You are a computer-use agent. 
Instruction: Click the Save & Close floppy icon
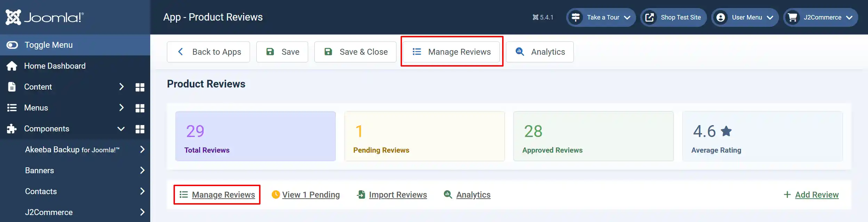coord(328,52)
